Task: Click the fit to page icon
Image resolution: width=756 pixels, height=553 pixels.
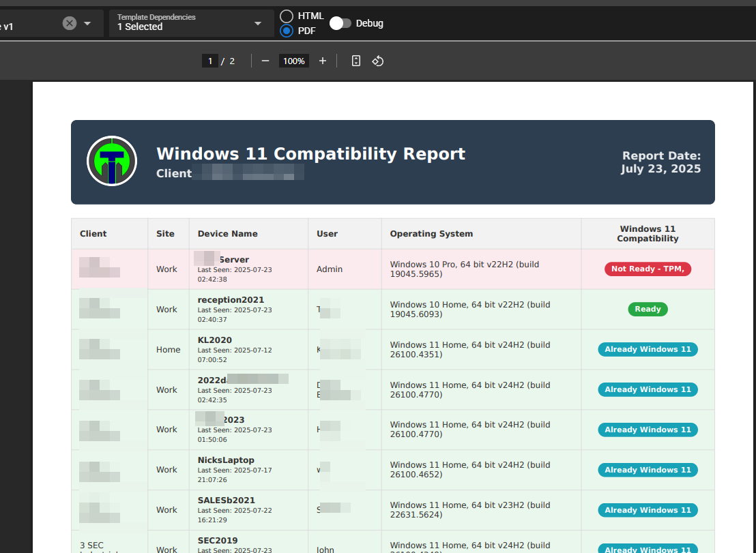Action: coord(355,61)
